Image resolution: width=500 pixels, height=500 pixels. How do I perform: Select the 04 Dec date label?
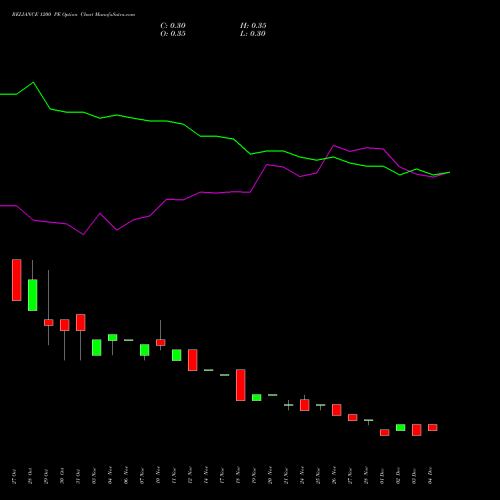(x=430, y=475)
